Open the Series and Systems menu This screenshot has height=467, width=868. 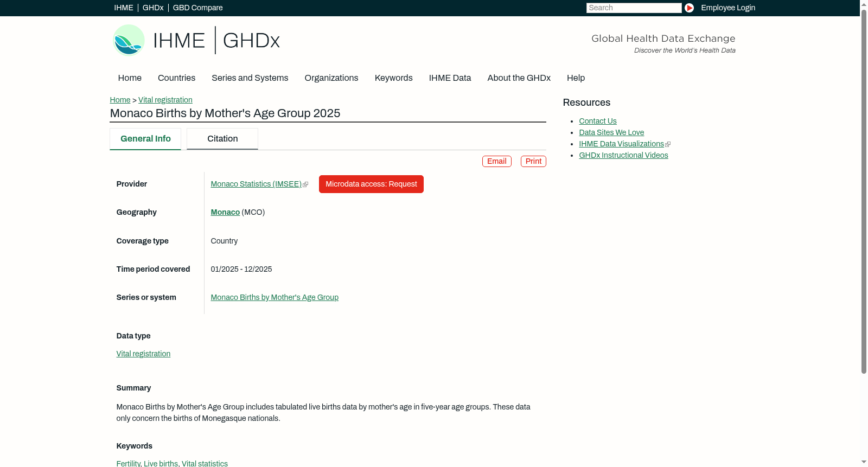(250, 78)
